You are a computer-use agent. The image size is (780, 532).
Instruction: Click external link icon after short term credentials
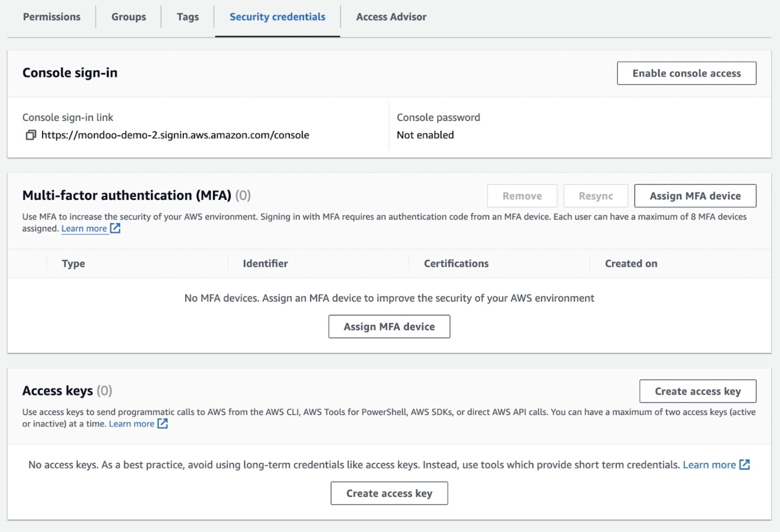click(x=744, y=465)
